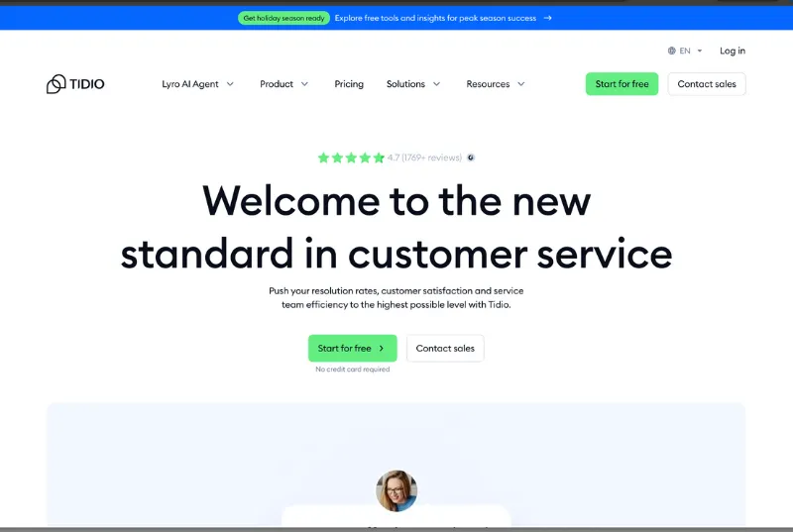This screenshot has height=532, width=793.
Task: Go to the Pricing page
Action: click(x=349, y=84)
